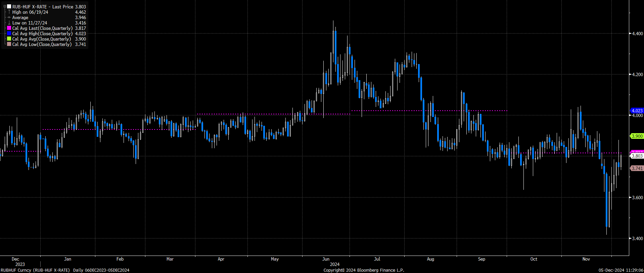The height and width of the screenshot is (273, 644).
Task: Click the white RUB-HUF X-RATE color swatch
Action: (9, 7)
